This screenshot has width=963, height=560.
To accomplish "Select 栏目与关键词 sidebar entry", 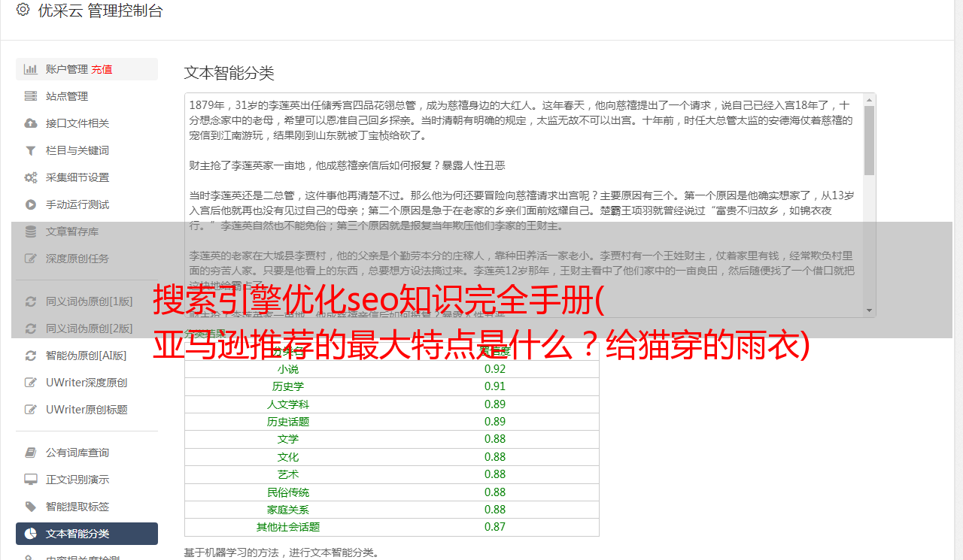I will tap(87, 150).
